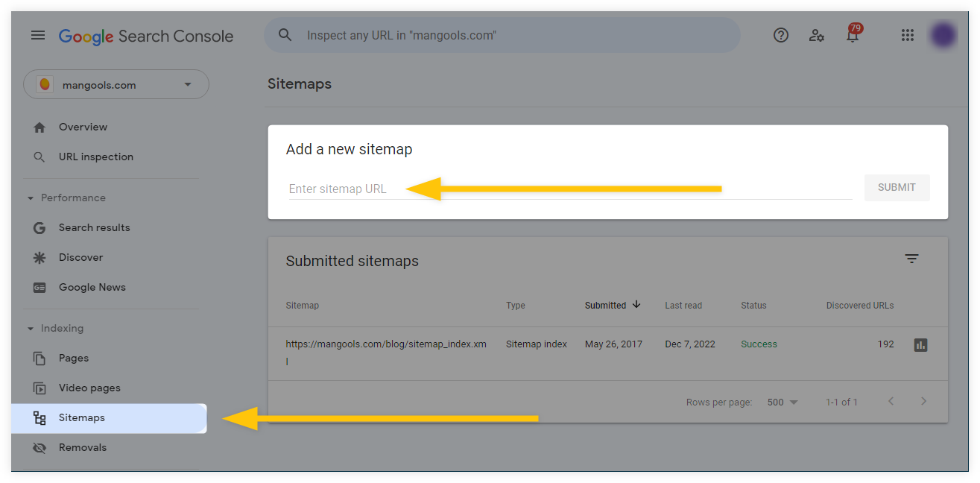This screenshot has width=980, height=483.
Task: Click the filter icon in Submitted sitemaps
Action: pyautogui.click(x=911, y=259)
